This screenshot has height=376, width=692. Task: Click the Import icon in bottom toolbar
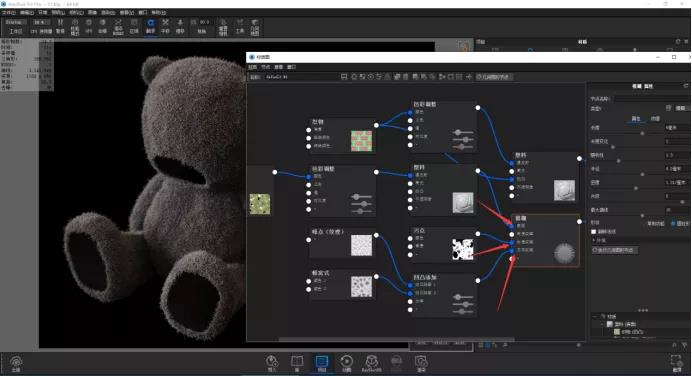tap(272, 364)
